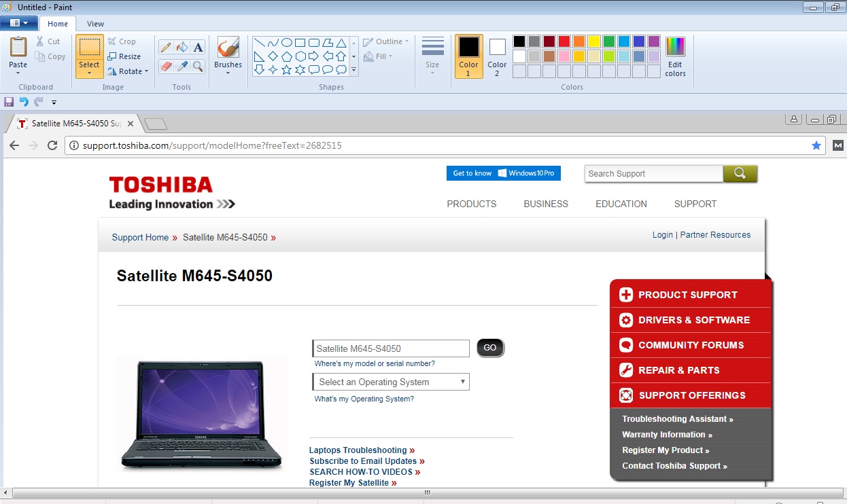The image size is (847, 504).
Task: Pick the straight Line shape
Action: click(x=259, y=43)
